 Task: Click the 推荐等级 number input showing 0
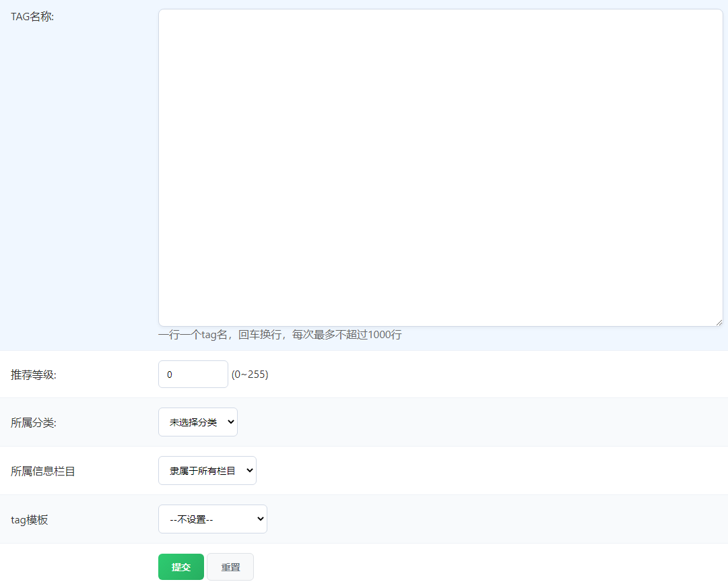point(193,374)
